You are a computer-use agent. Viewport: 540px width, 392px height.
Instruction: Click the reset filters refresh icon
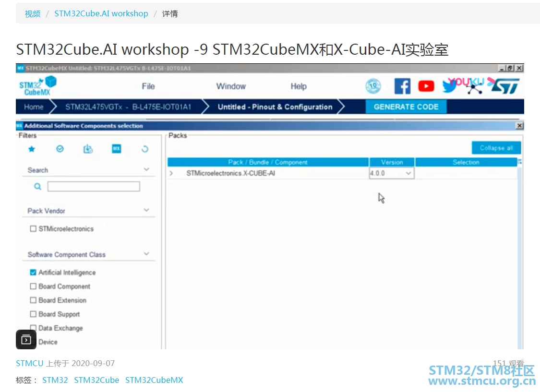point(145,149)
